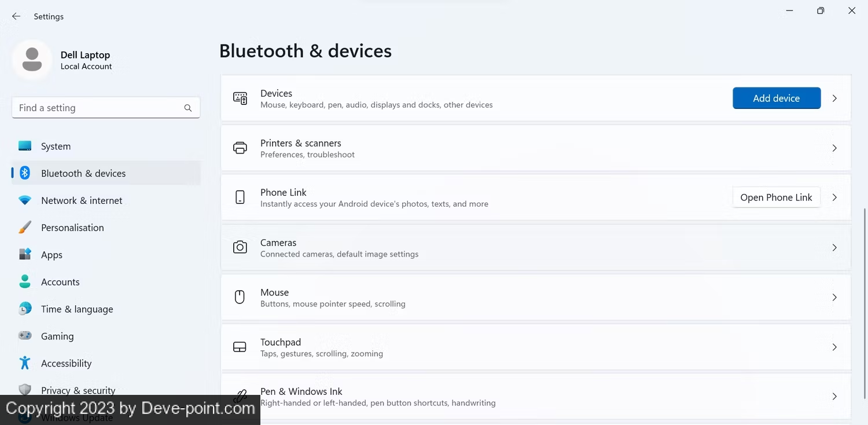Click the Add device button
The height and width of the screenshot is (425, 868).
(x=777, y=98)
